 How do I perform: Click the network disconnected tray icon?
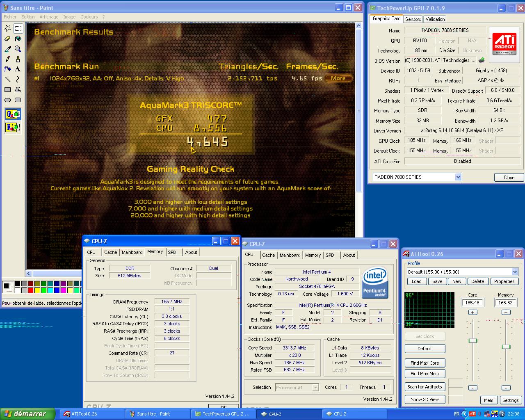(487, 414)
